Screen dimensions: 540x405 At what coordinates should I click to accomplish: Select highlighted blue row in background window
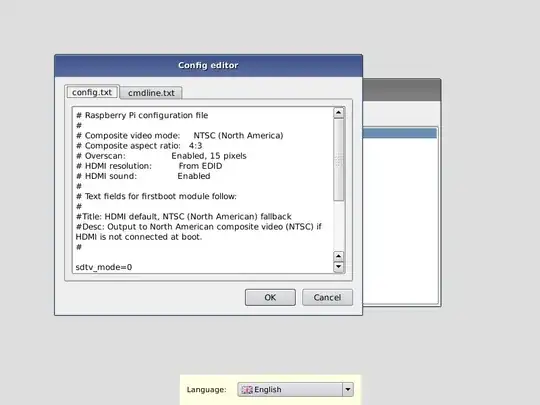click(x=400, y=133)
